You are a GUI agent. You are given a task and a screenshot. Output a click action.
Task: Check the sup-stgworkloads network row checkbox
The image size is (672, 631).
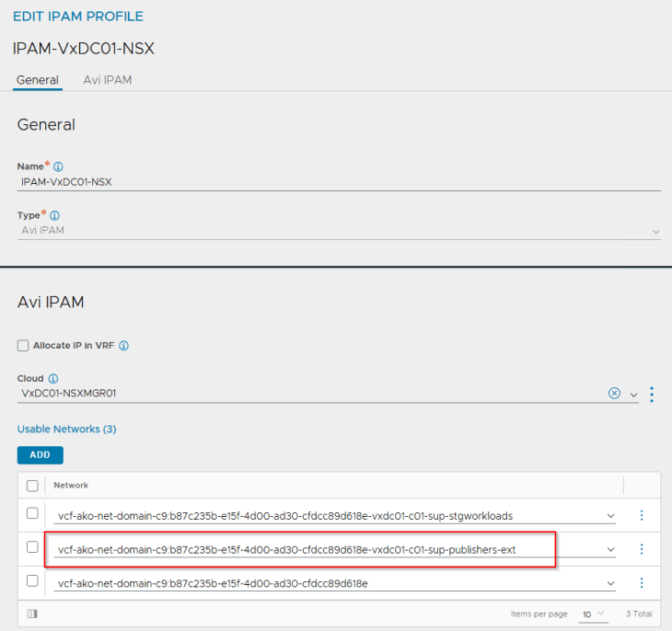click(32, 513)
